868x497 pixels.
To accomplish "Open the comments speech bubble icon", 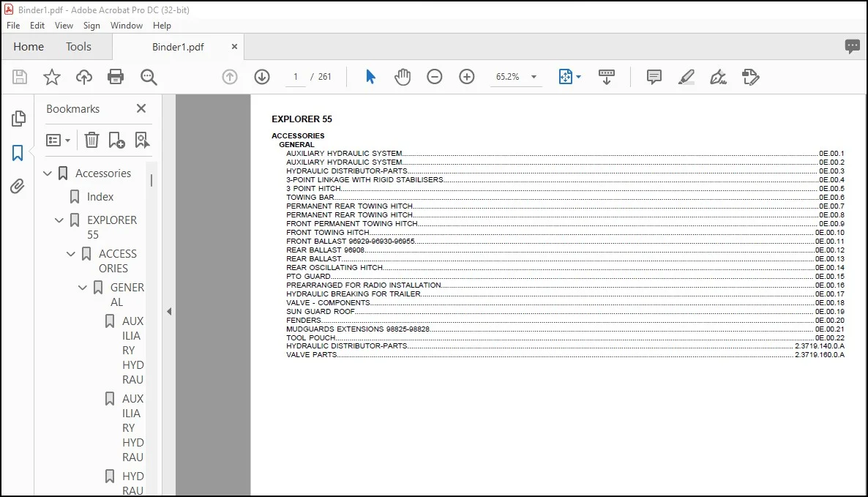I will click(853, 47).
